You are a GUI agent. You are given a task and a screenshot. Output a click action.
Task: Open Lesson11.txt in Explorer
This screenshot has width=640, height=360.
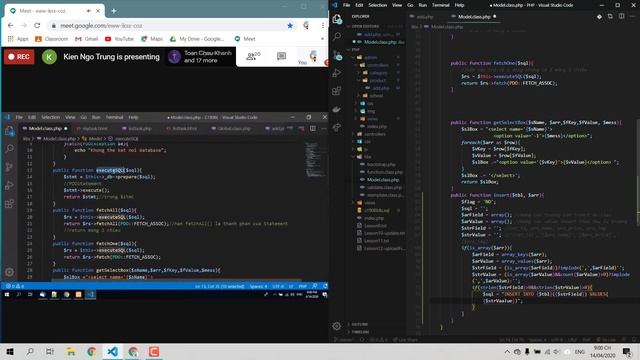tap(376, 241)
